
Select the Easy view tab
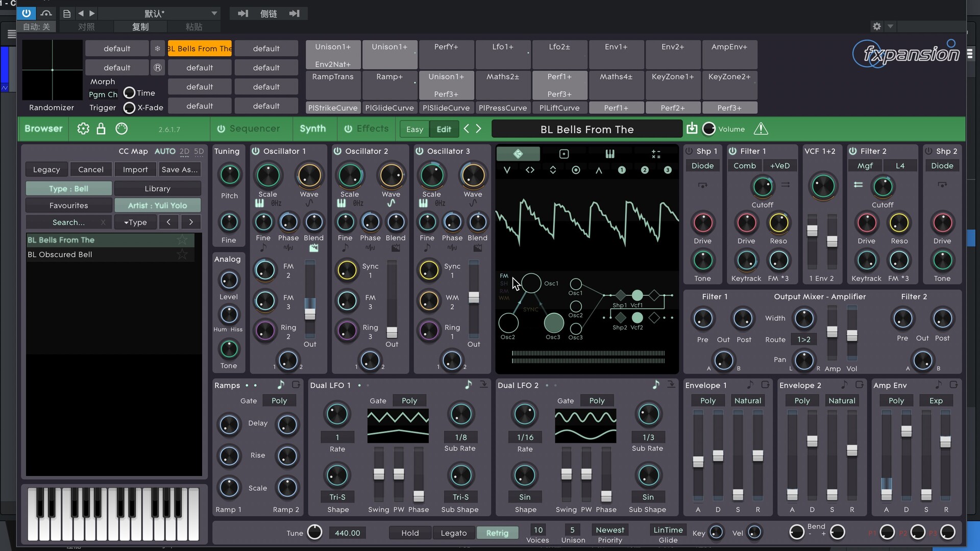(414, 129)
